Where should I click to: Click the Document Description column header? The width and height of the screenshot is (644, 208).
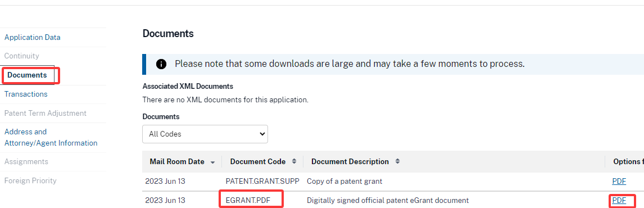[x=350, y=161]
